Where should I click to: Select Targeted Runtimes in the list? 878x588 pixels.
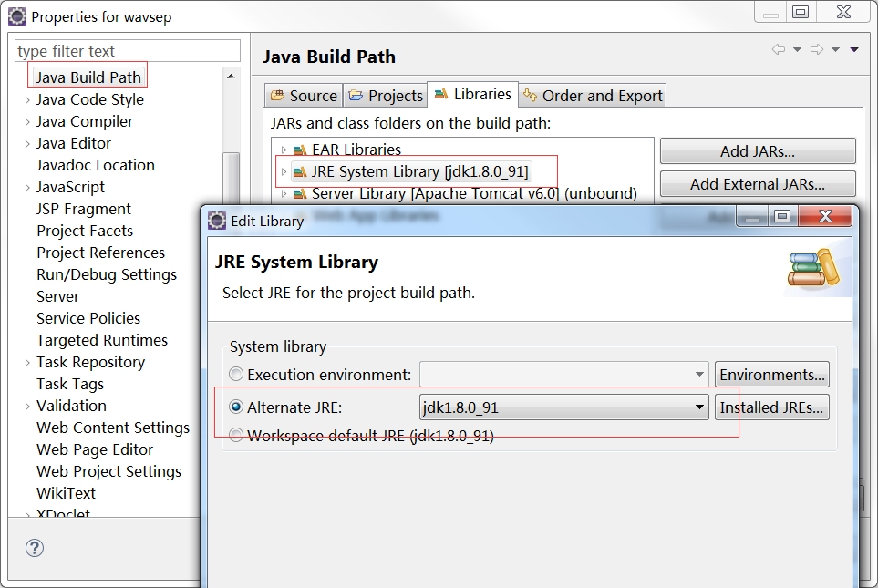[102, 340]
